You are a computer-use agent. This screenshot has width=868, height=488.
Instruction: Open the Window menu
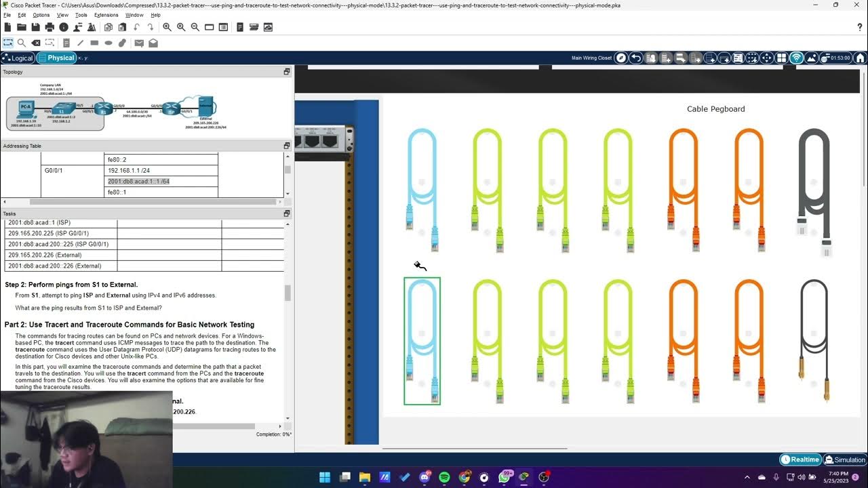(x=134, y=15)
